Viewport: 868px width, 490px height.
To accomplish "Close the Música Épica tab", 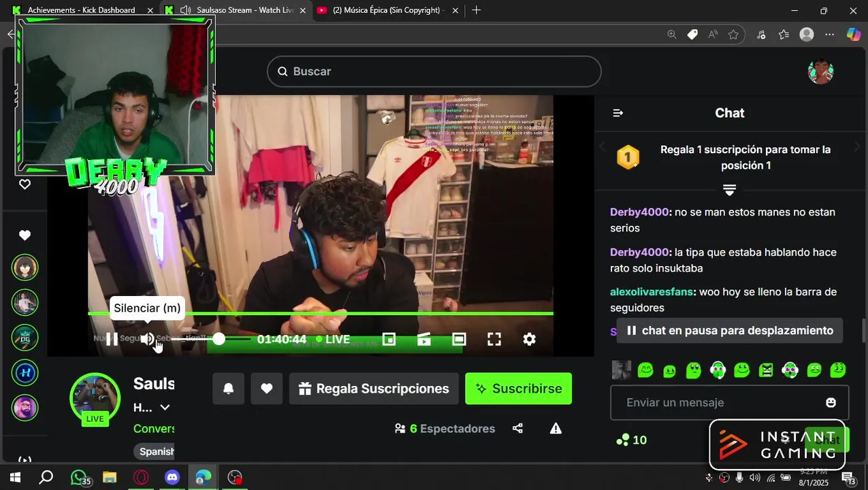I will tap(455, 10).
